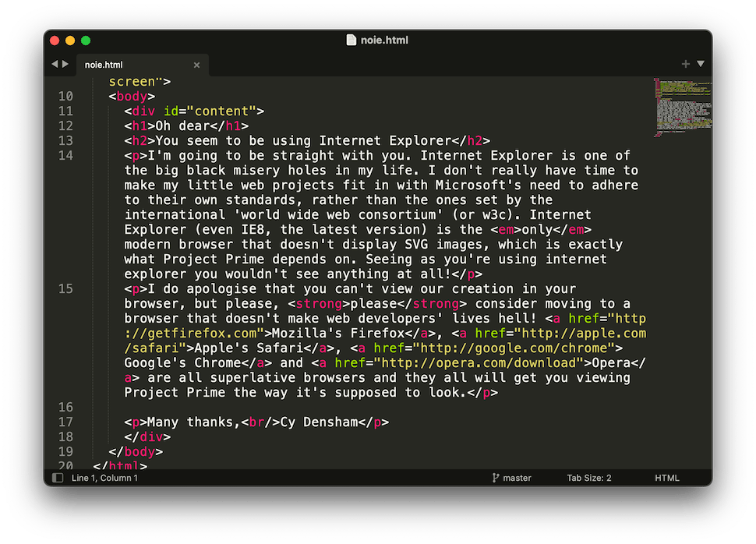756x544 pixels.
Task: Open the master branch status item
Action: point(517,478)
